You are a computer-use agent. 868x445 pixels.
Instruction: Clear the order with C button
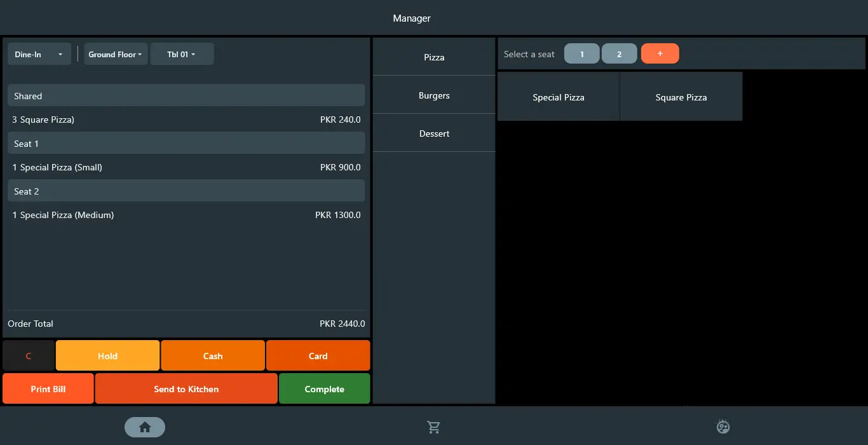pos(29,356)
